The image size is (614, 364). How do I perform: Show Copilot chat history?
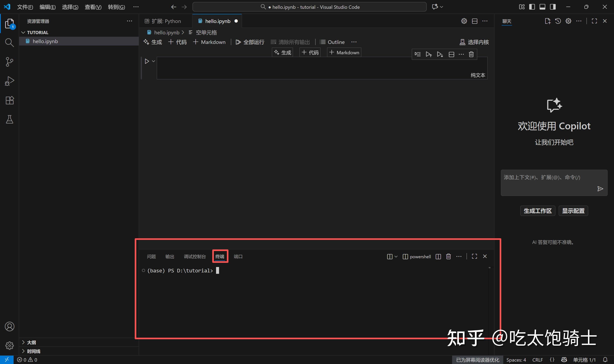(558, 21)
